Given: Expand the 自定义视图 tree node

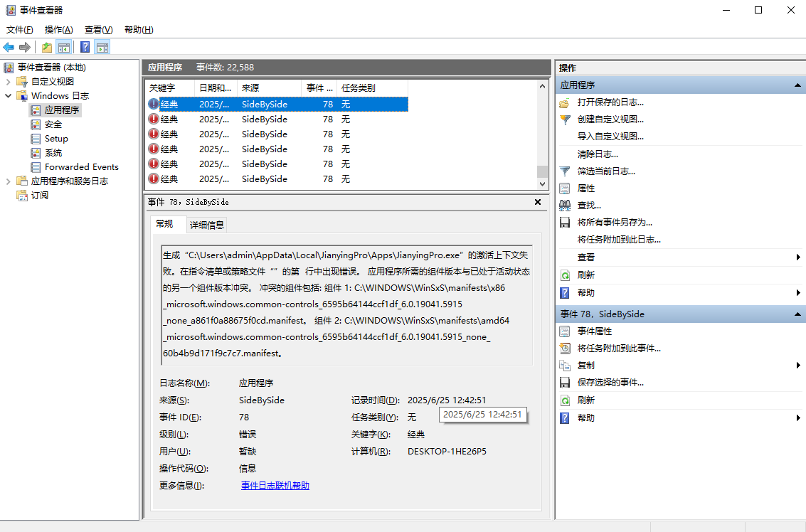Looking at the screenshot, I should 8,82.
